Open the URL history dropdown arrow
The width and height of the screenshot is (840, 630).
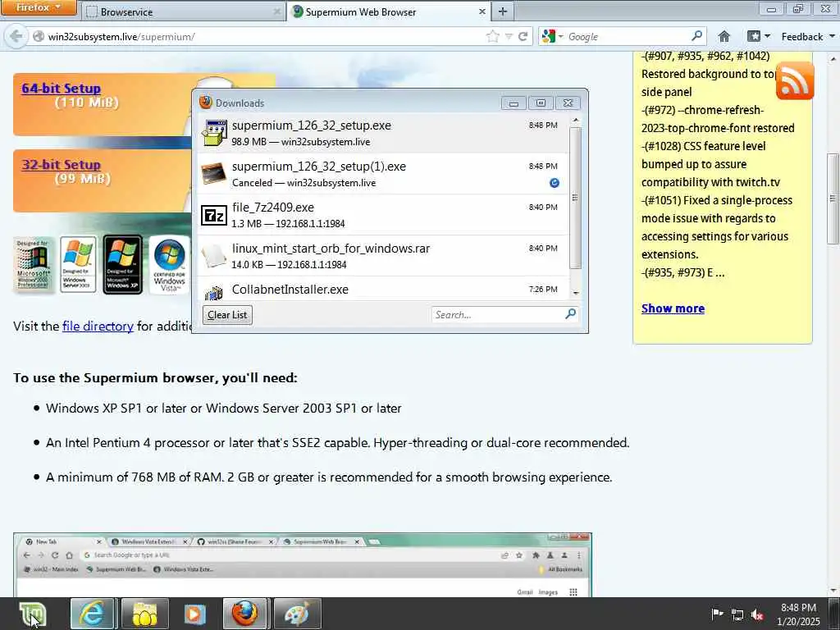coord(509,36)
